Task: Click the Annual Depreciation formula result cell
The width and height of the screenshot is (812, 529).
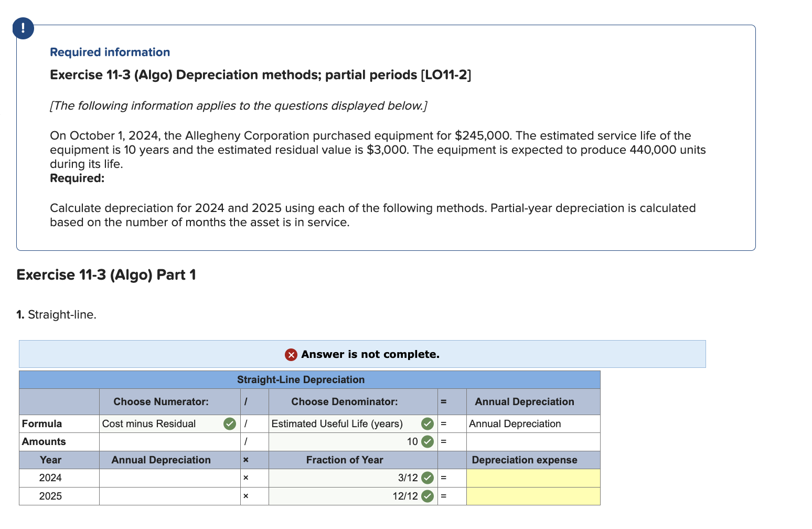Action: (533, 424)
